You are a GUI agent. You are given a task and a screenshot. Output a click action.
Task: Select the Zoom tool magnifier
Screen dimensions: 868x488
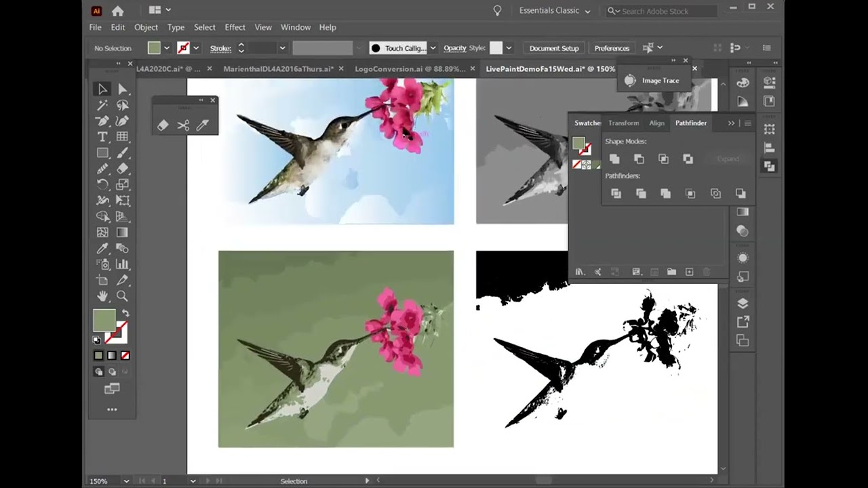[123, 296]
